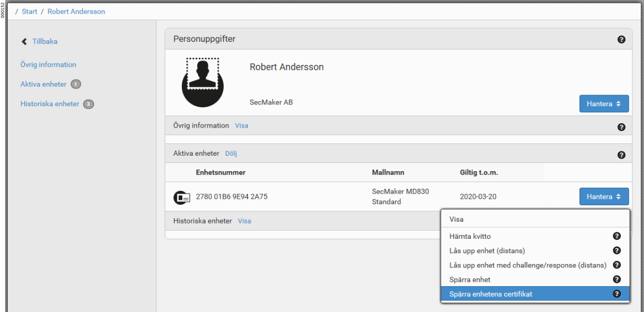
Task: Click the help icon beside Övrig information section
Action: coord(621,127)
